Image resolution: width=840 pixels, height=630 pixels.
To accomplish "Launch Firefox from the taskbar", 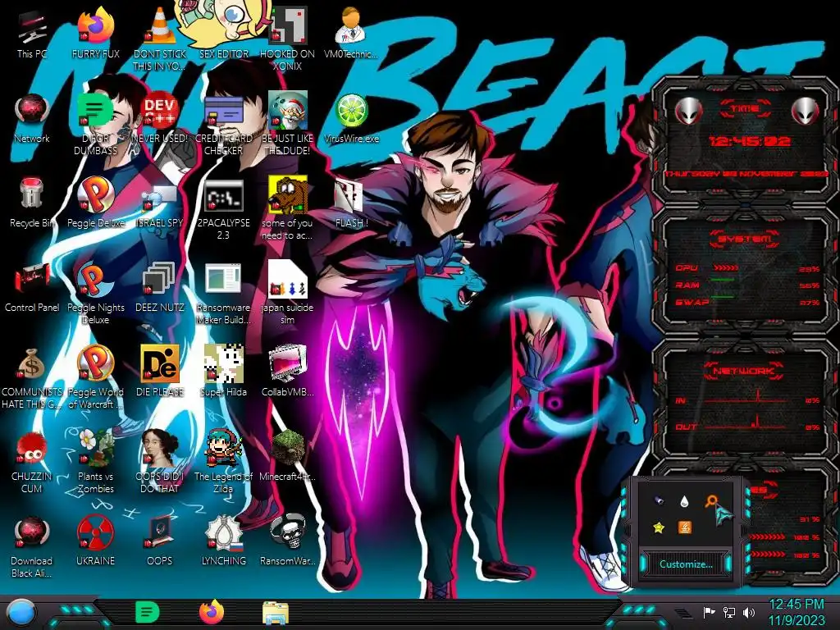I will click(212, 612).
